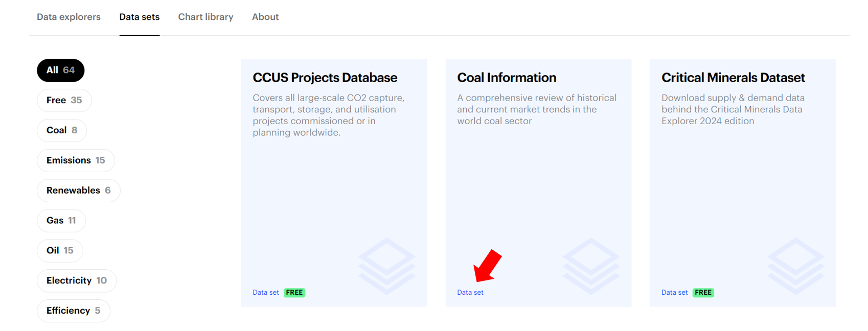Click the FREE badge on Critical Minerals card

(x=703, y=293)
